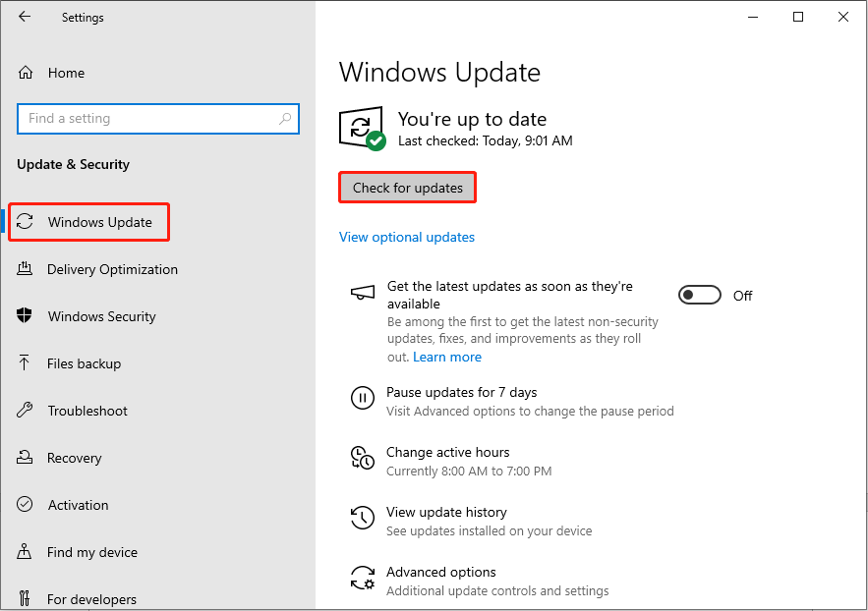
Task: Click the Delivery Optimization icon
Action: pyautogui.click(x=25, y=269)
